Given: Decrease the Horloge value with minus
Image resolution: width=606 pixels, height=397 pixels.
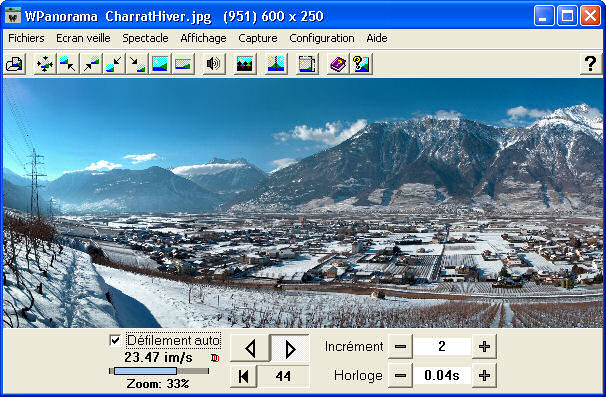Looking at the screenshot, I should [400, 375].
